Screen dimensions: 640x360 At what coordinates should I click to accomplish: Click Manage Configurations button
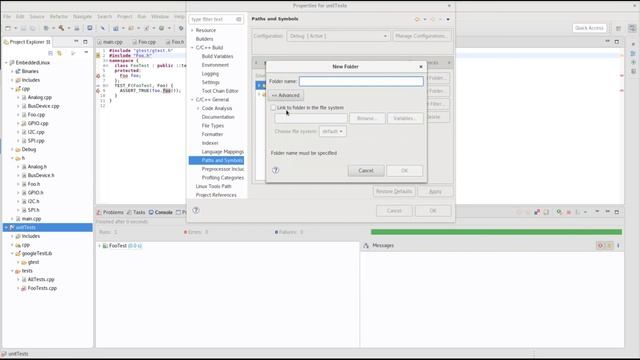(422, 36)
